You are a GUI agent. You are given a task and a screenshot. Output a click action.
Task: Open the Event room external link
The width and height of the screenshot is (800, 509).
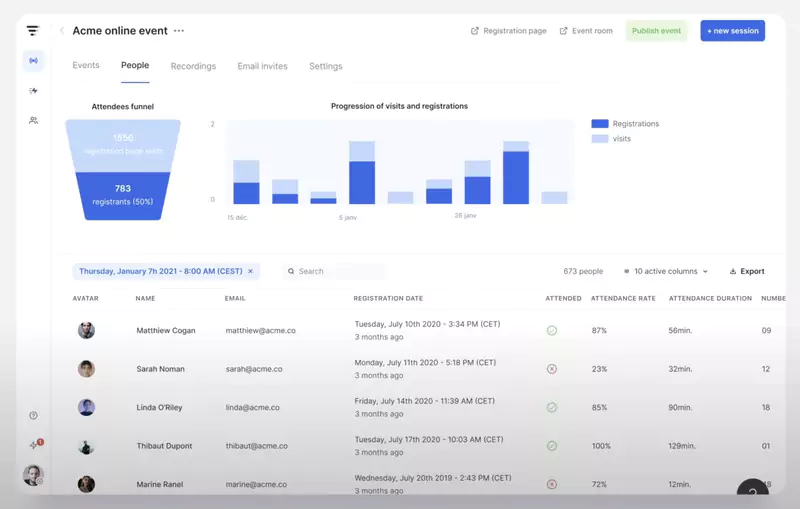click(586, 31)
